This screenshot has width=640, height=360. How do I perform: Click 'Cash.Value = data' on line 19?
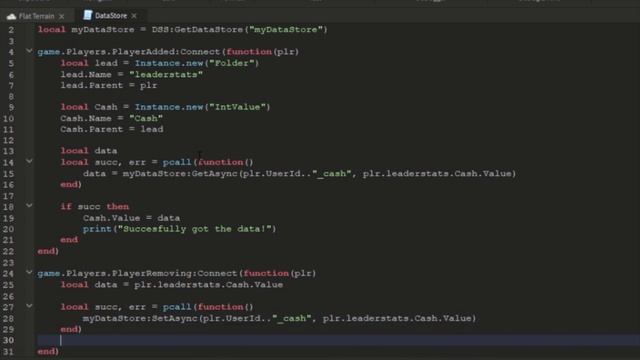pyautogui.click(x=131, y=218)
